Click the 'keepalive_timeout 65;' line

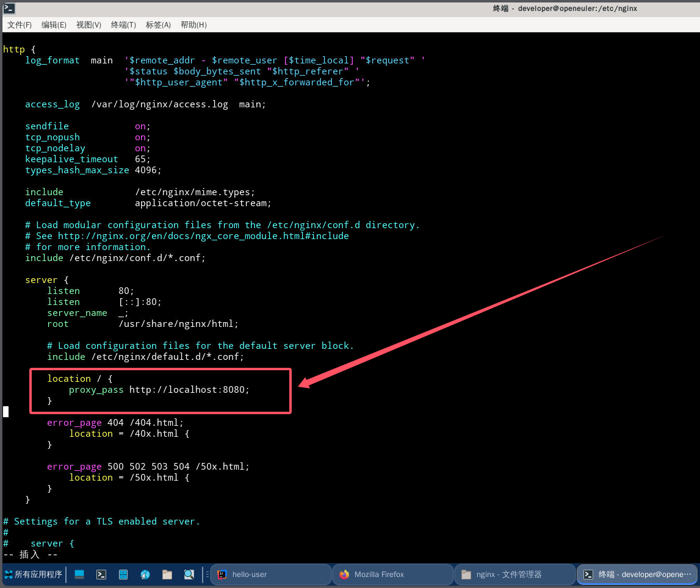tap(88, 159)
